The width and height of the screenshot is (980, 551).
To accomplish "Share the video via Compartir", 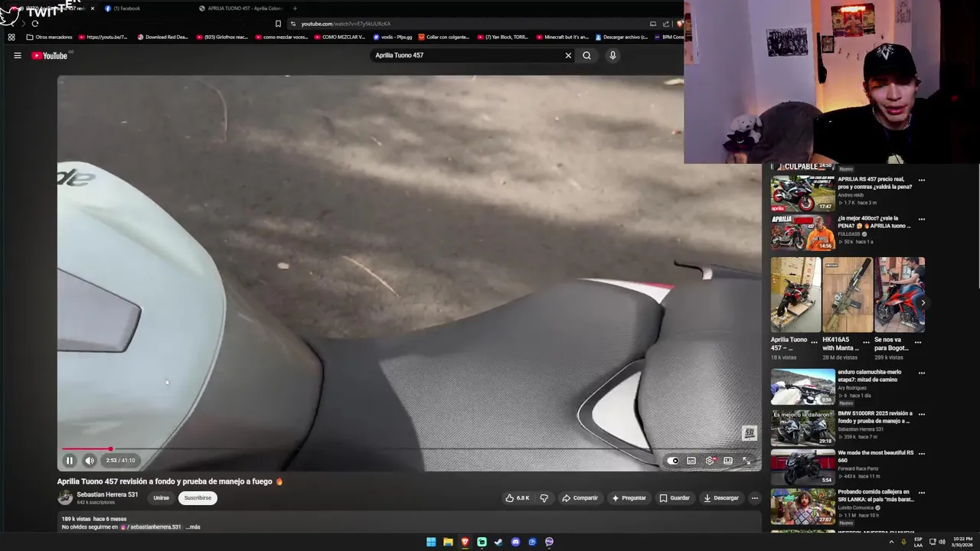I will (x=580, y=498).
